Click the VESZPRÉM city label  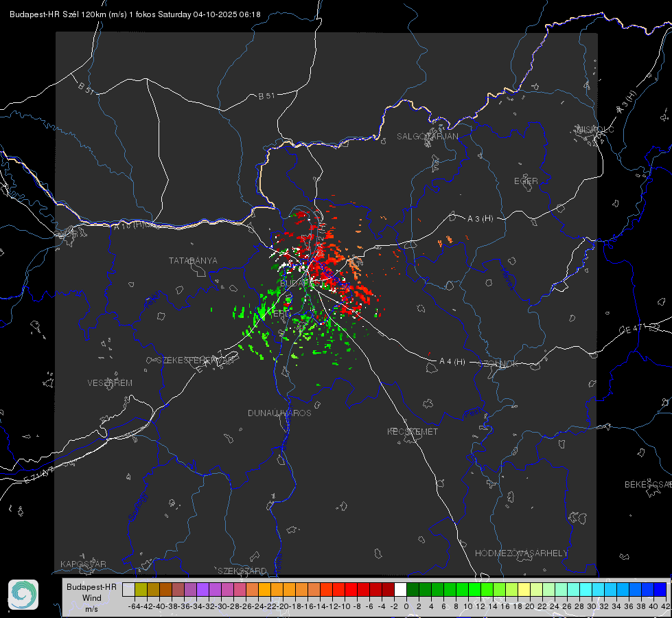(110, 382)
